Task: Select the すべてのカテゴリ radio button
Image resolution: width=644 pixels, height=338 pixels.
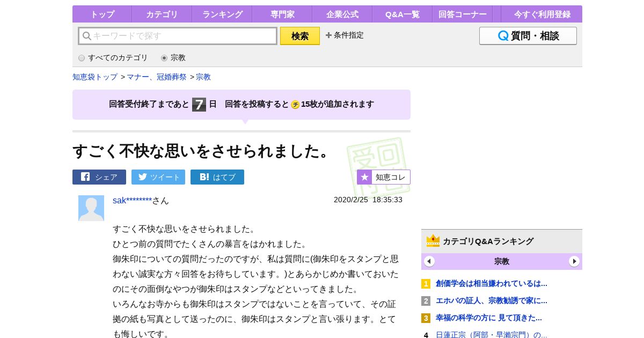Action: (82, 58)
